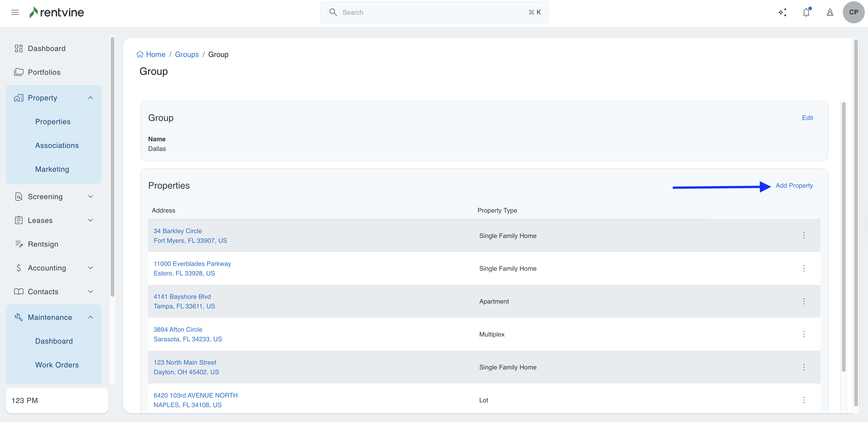Go to Portfolios in the sidebar
The width and height of the screenshot is (868, 422).
pyautogui.click(x=44, y=72)
